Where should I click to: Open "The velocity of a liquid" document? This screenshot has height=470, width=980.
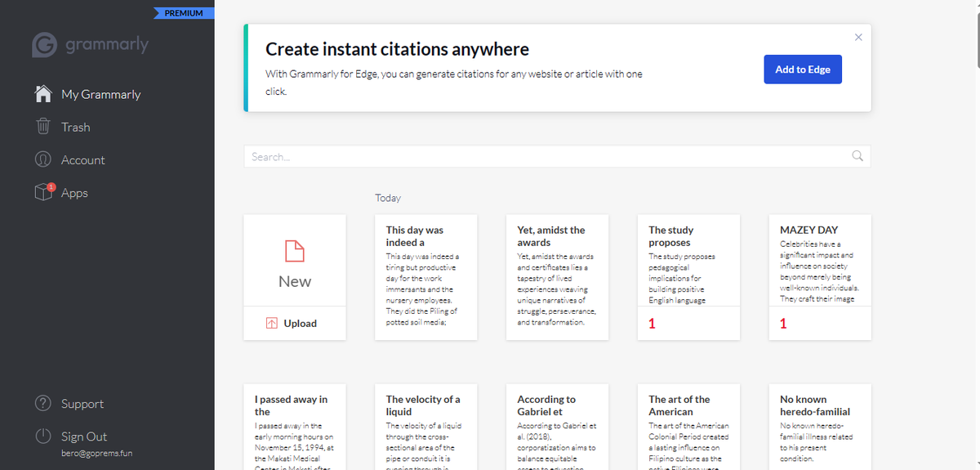pyautogui.click(x=426, y=427)
